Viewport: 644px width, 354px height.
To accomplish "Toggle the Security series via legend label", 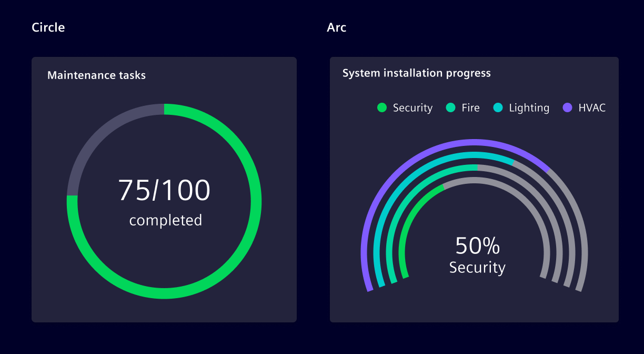I will pos(412,108).
